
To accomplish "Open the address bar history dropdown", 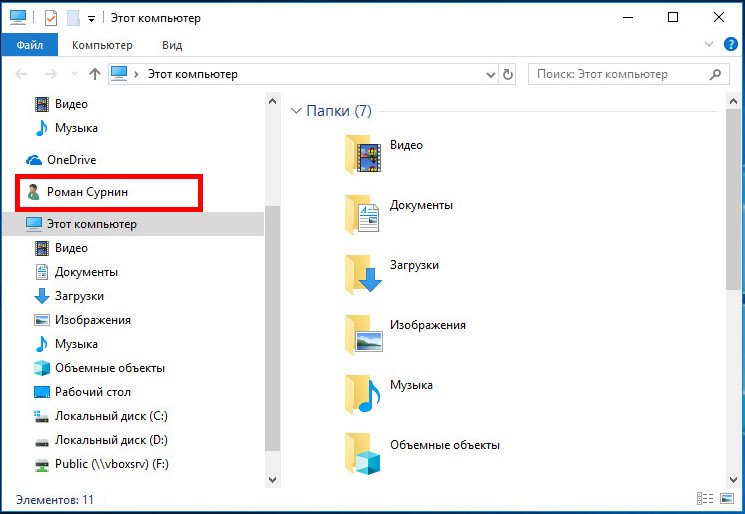I will pos(491,75).
